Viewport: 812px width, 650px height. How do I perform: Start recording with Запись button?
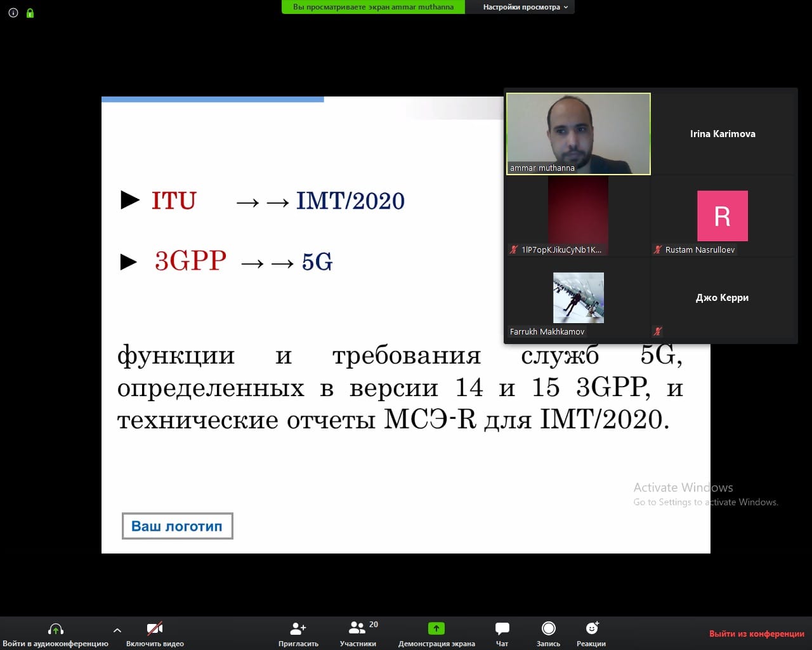tap(548, 629)
